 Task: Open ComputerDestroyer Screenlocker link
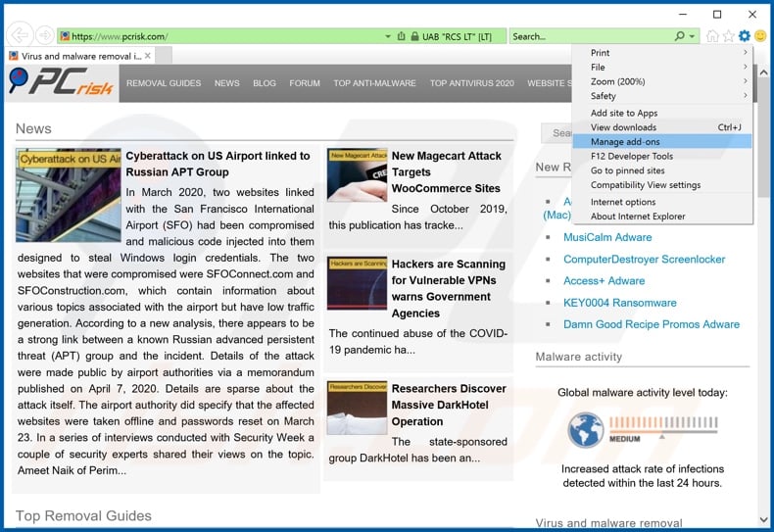click(x=644, y=259)
